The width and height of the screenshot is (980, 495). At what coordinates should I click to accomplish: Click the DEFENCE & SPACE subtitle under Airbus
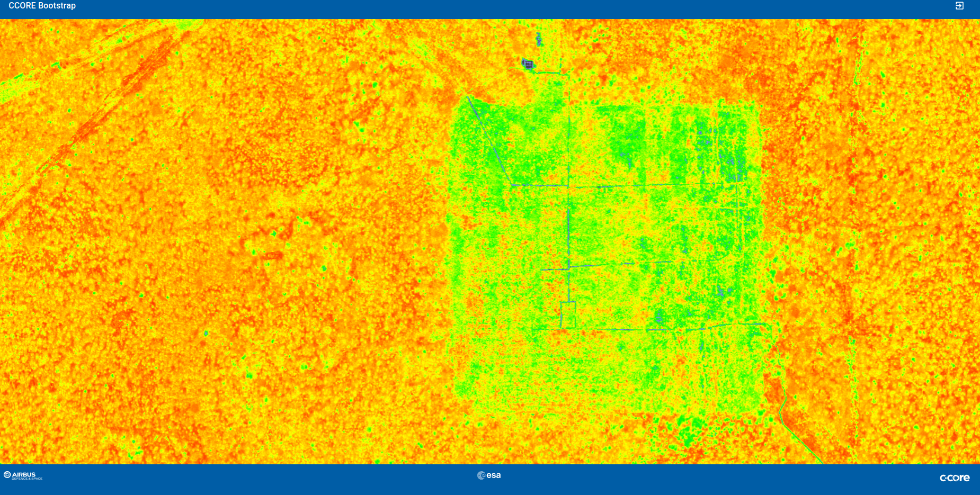[x=28, y=478]
